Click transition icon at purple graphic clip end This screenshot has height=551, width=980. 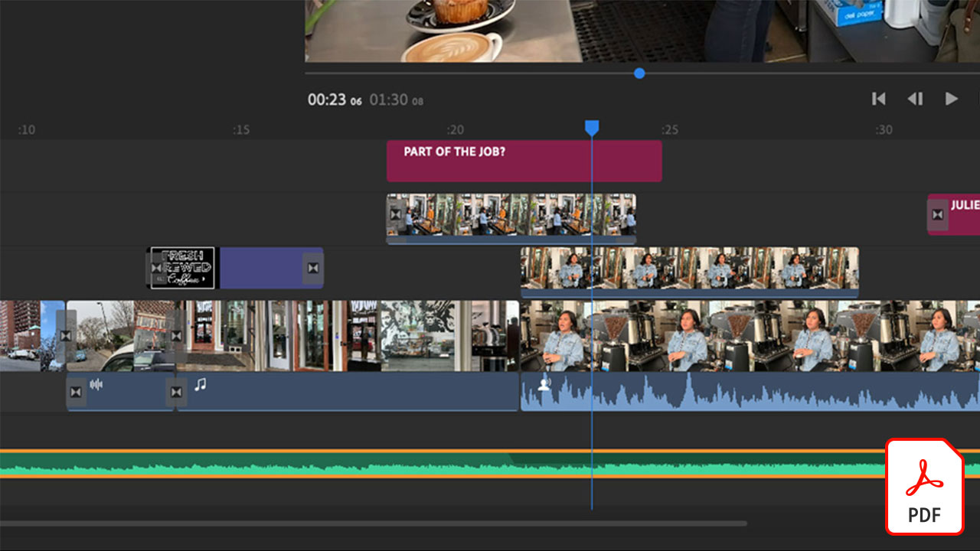312,268
